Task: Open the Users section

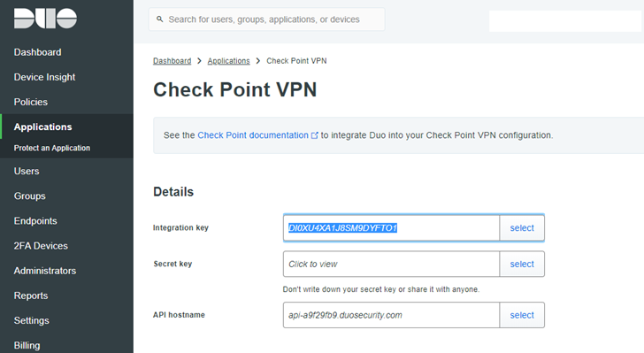Action: [x=27, y=171]
